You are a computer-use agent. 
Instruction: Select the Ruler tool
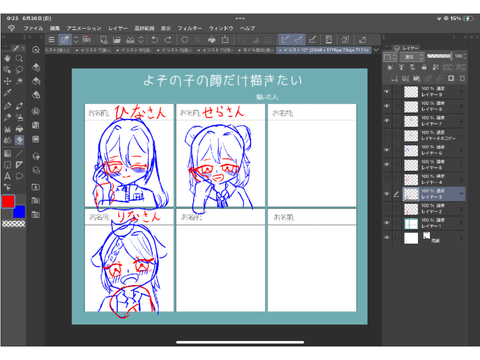[19, 165]
